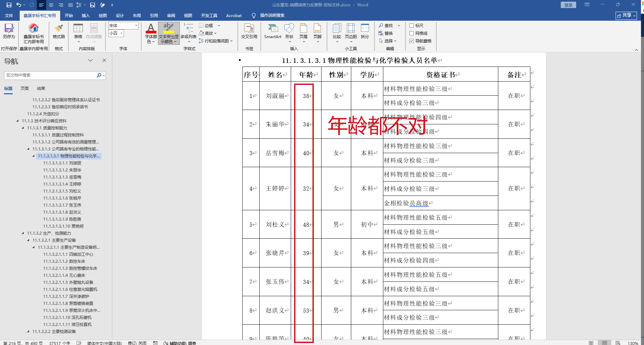Open the 形状 shapes gallery
The height and width of the screenshot is (345, 644).
pyautogui.click(x=289, y=33)
